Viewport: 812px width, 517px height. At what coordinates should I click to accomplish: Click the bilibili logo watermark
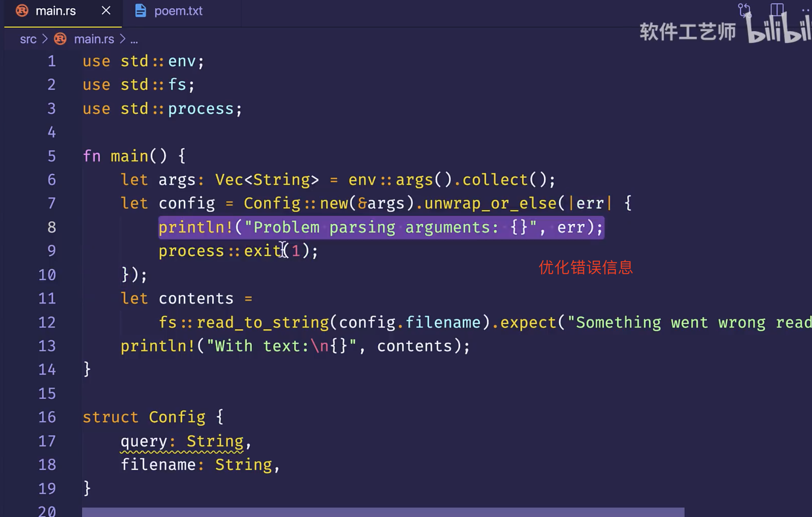[779, 29]
